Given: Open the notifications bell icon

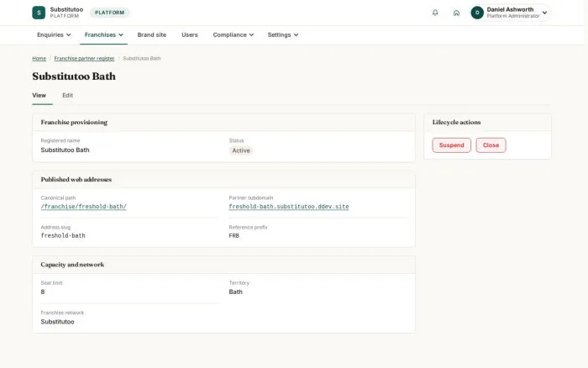Looking at the screenshot, I should pos(435,13).
